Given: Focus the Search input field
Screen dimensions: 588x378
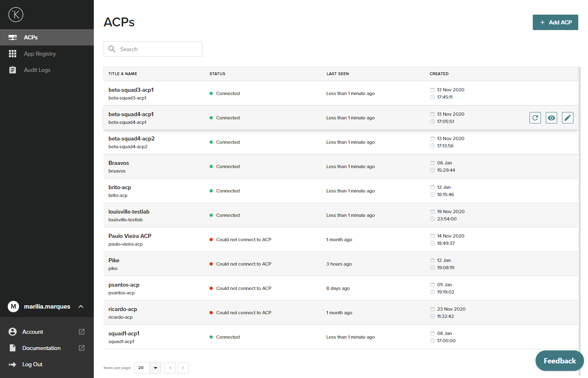Looking at the screenshot, I should 153,49.
